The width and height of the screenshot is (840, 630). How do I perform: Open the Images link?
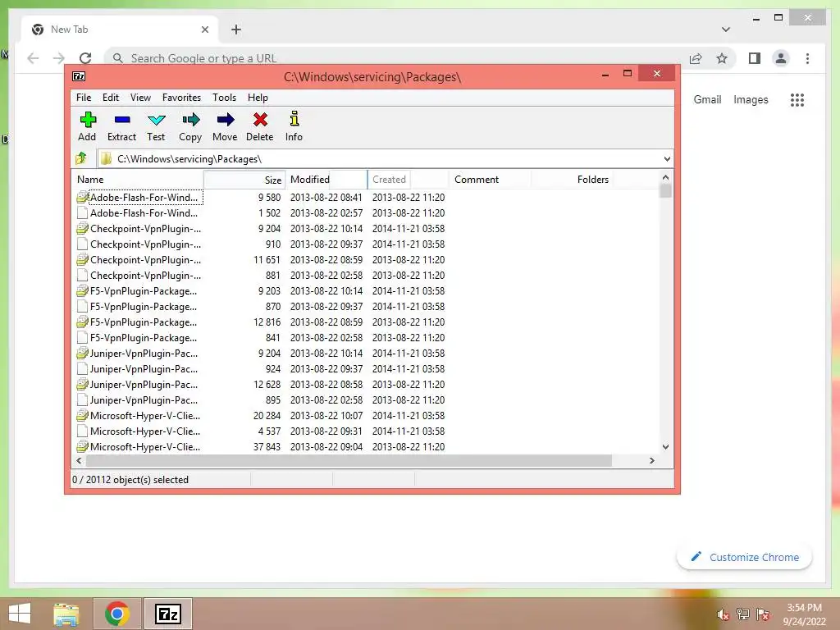pyautogui.click(x=751, y=99)
